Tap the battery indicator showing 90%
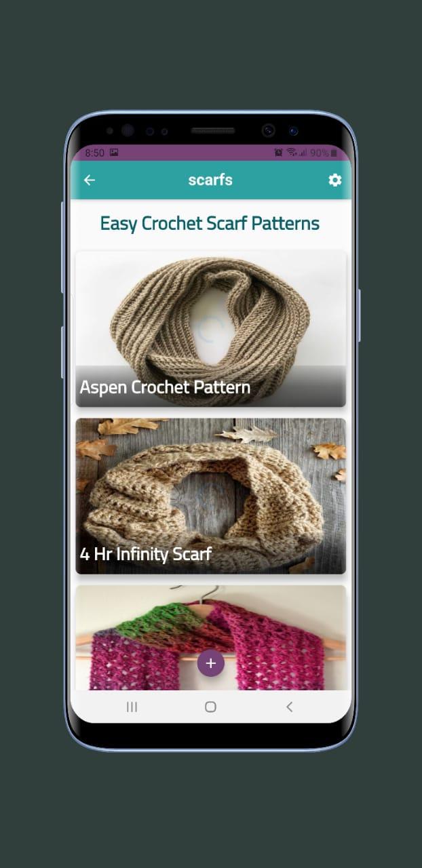The width and height of the screenshot is (422, 868). pos(324,153)
